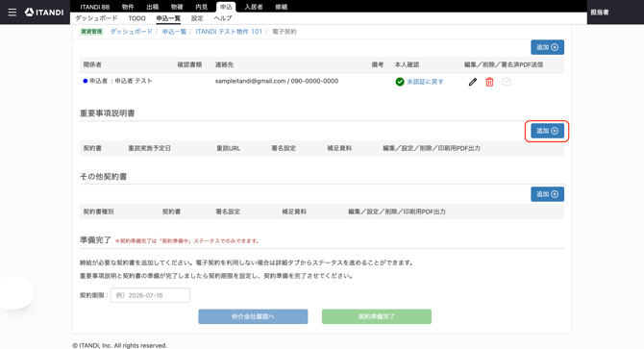644x349 pixels.
Task: Click the green identity verified checkmark
Action: tap(400, 82)
